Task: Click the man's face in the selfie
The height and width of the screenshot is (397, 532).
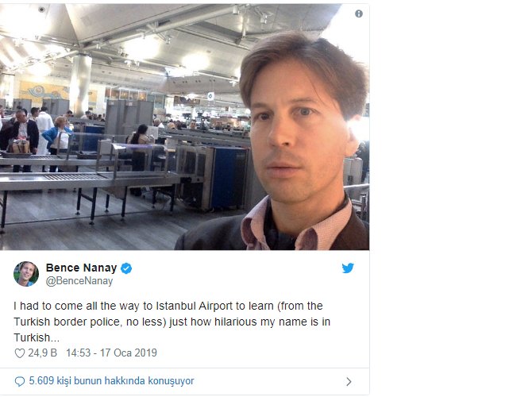Action: (x=299, y=136)
